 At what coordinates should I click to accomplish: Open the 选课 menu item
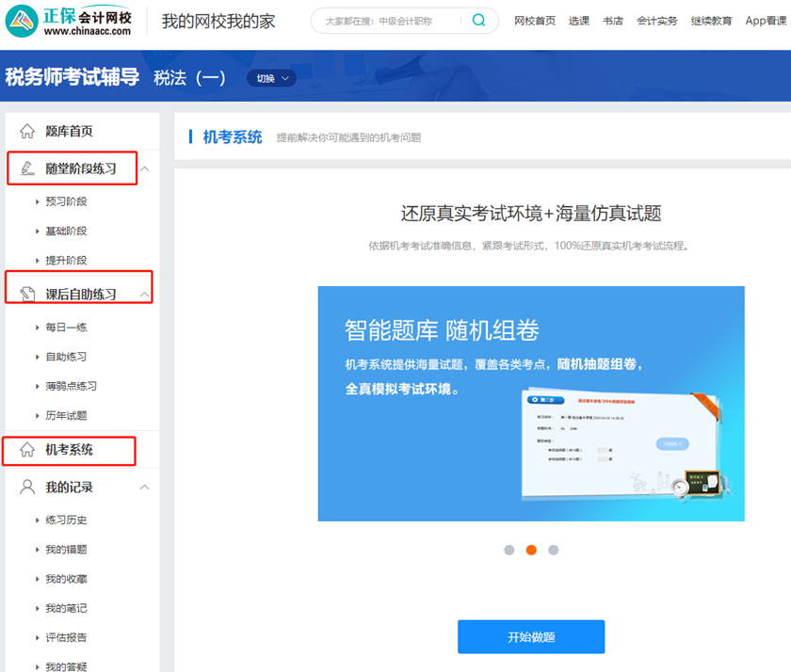pos(580,19)
